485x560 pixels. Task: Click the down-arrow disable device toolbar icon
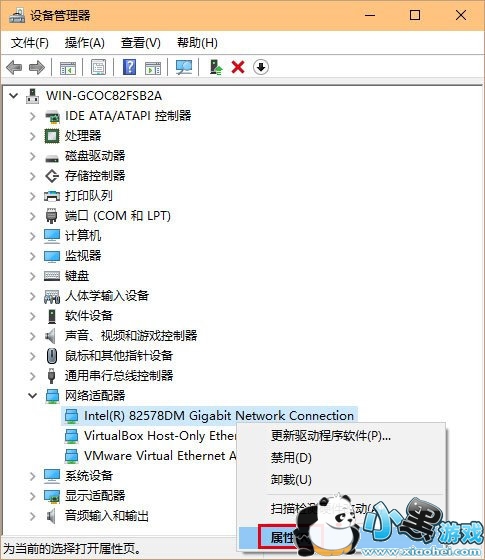pos(261,67)
